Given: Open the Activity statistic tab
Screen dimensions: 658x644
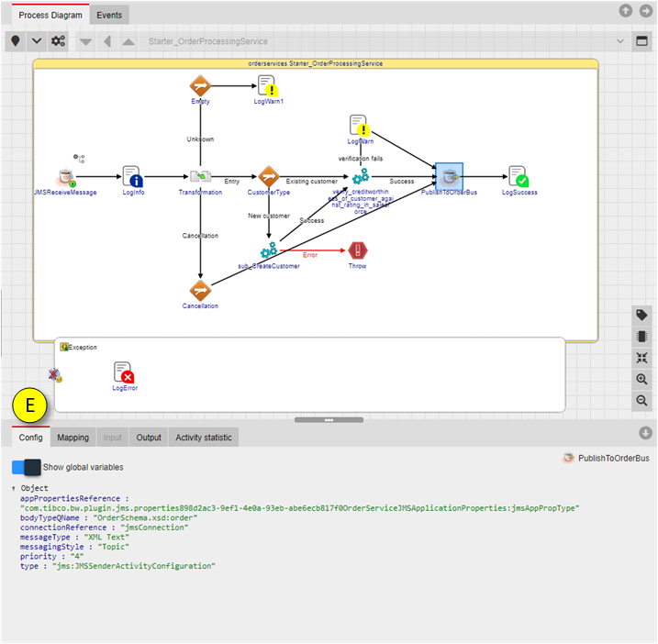Looking at the screenshot, I should coord(204,438).
